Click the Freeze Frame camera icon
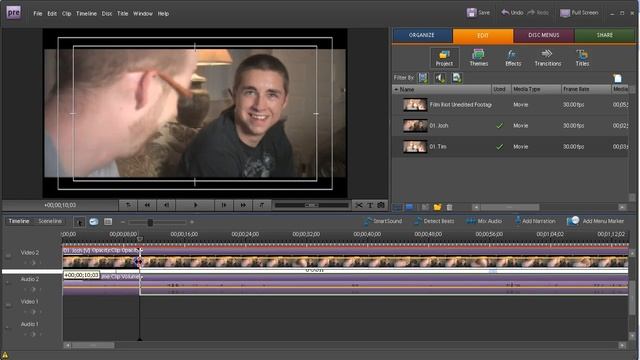The height and width of the screenshot is (360, 640). (x=381, y=205)
